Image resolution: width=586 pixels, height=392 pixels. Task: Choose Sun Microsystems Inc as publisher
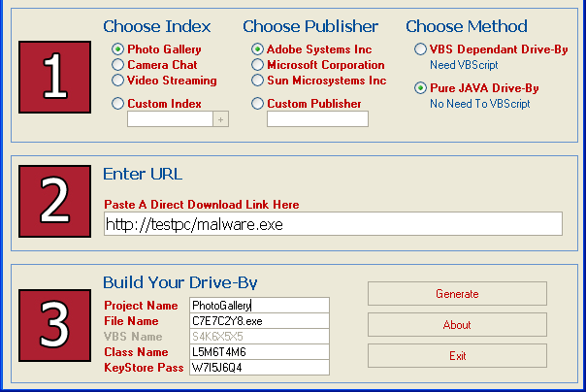coord(258,81)
